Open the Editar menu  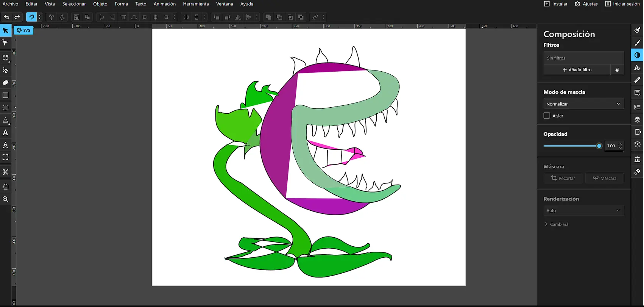31,4
